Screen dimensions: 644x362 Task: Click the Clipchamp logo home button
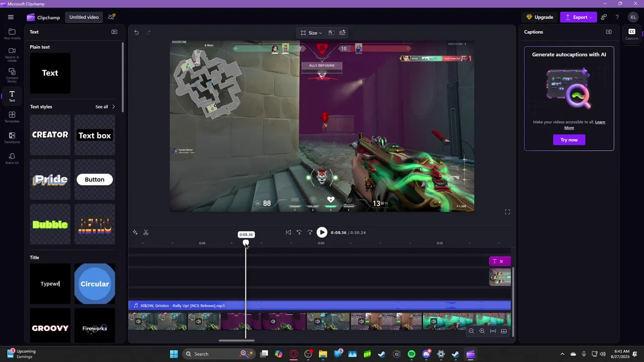pos(43,17)
